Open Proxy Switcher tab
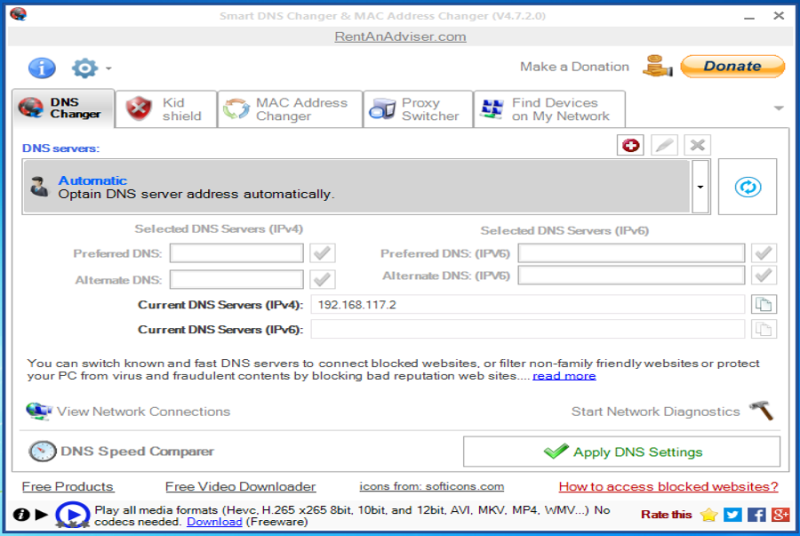Image resolution: width=800 pixels, height=536 pixels. click(x=418, y=109)
